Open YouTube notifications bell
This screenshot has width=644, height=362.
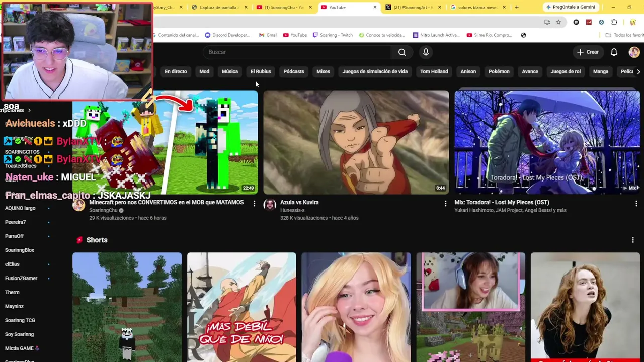point(614,52)
